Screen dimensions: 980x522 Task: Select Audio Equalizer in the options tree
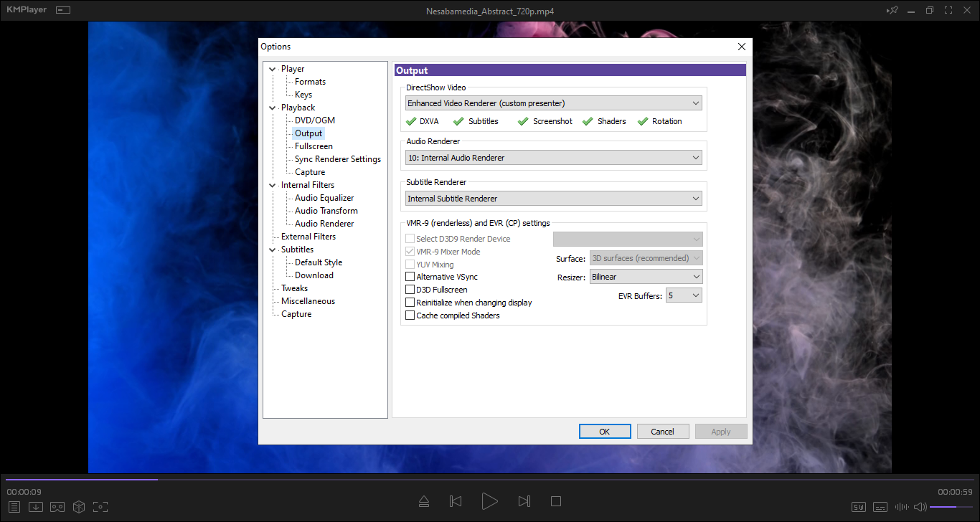coord(324,198)
